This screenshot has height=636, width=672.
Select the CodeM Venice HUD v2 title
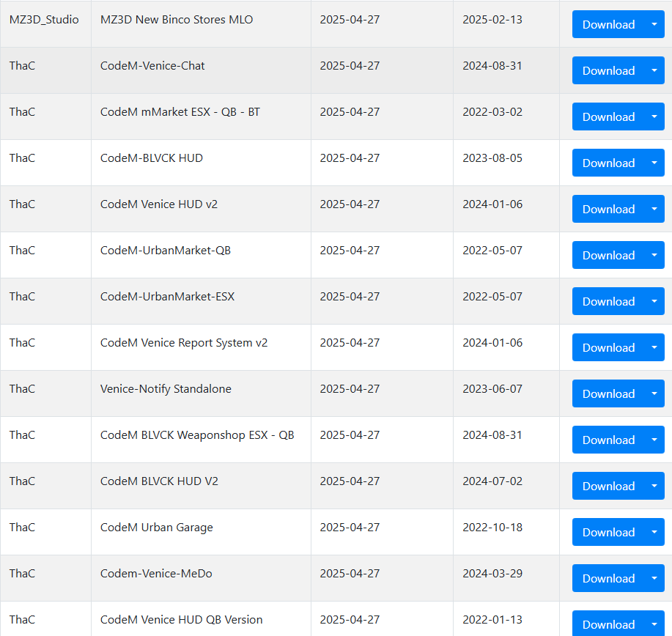(159, 204)
